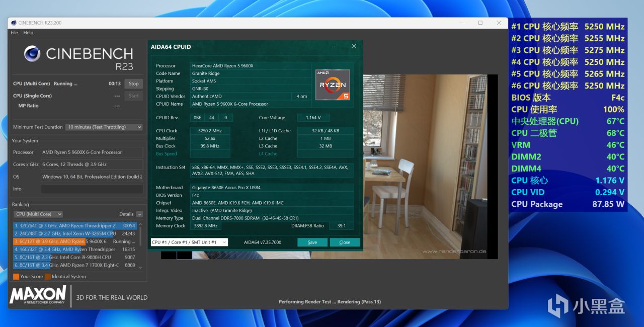Click the AMD Ryzen 5 badge image
Image resolution: width=644 pixels, height=327 pixels.
click(333, 85)
